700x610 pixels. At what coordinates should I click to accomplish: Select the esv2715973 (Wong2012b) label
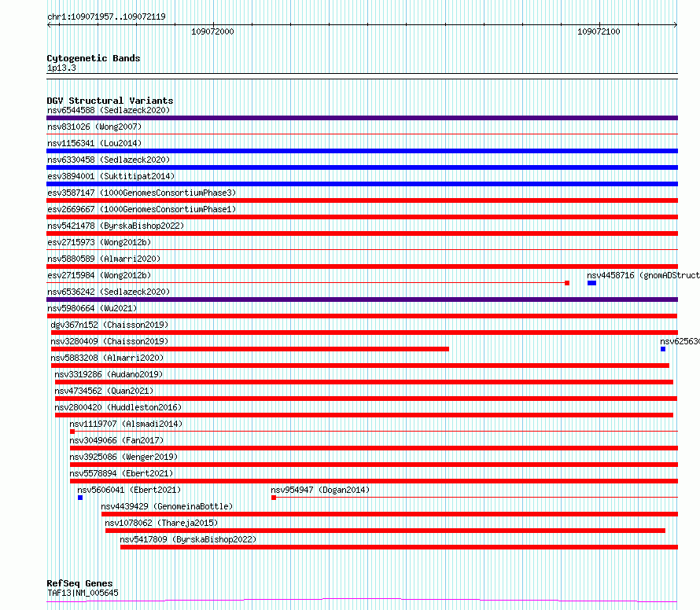pyautogui.click(x=99, y=242)
